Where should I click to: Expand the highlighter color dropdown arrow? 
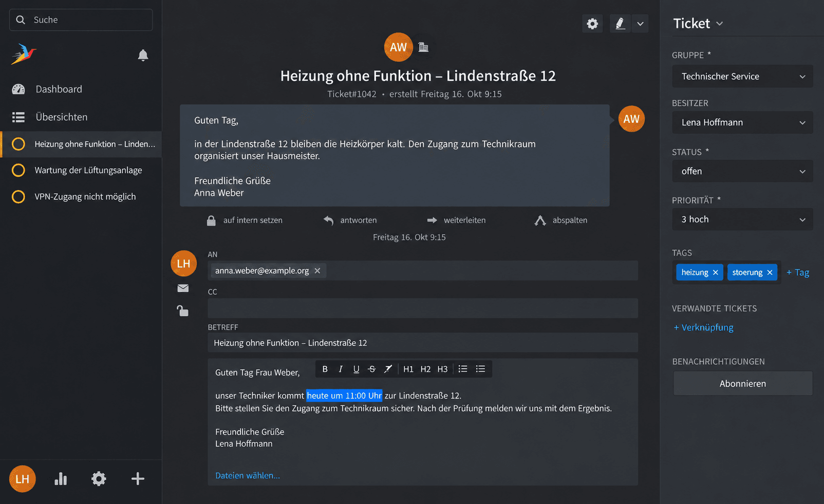(x=640, y=24)
